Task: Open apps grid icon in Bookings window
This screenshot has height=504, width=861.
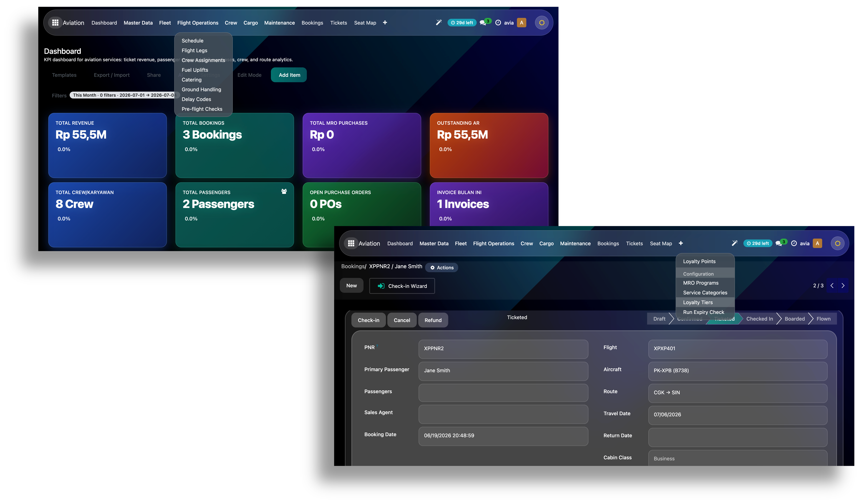Action: 351,243
